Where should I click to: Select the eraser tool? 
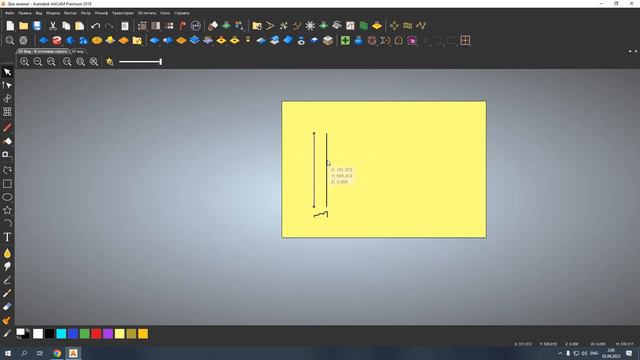[7, 307]
